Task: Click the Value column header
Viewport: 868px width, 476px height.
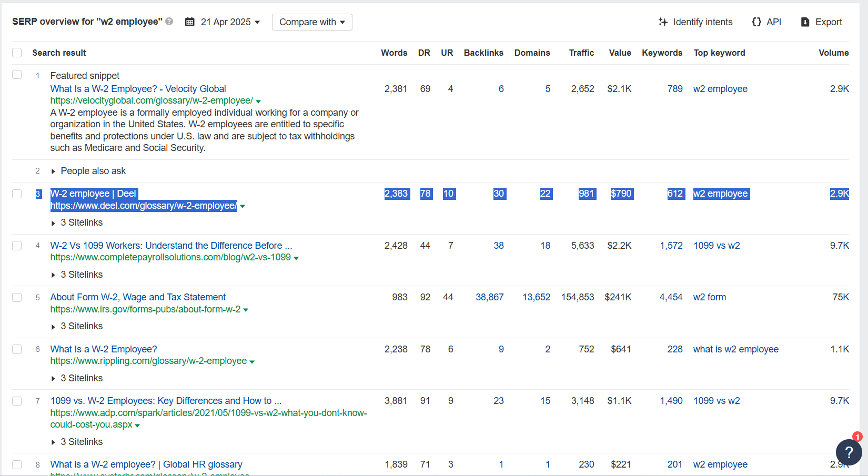Action: click(x=620, y=53)
